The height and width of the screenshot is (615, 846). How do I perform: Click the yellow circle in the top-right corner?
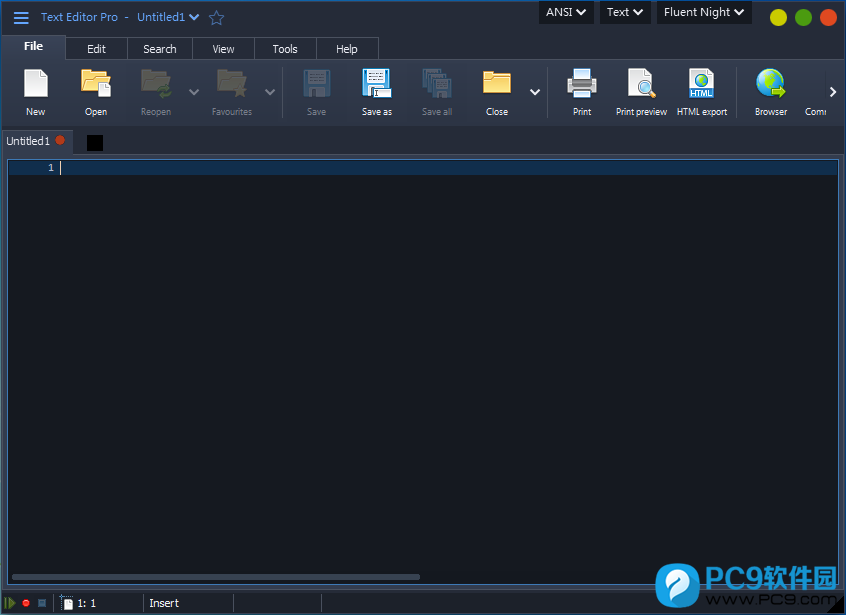(778, 17)
